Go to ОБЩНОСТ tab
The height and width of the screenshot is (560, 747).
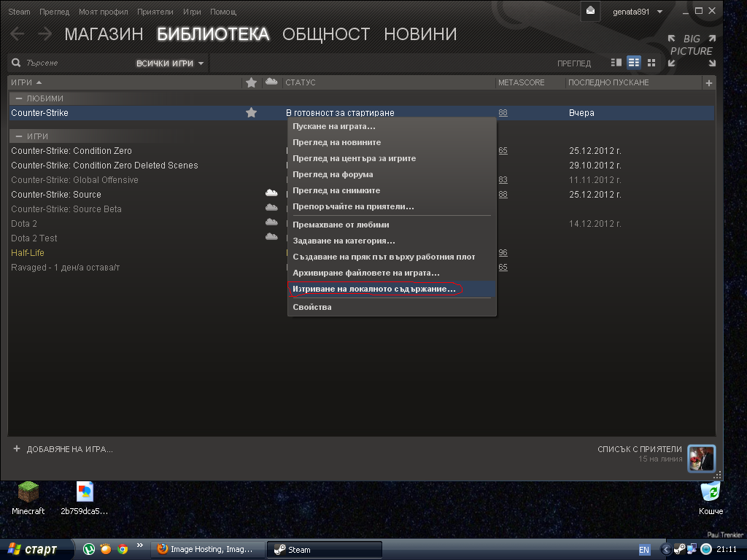pos(326,34)
